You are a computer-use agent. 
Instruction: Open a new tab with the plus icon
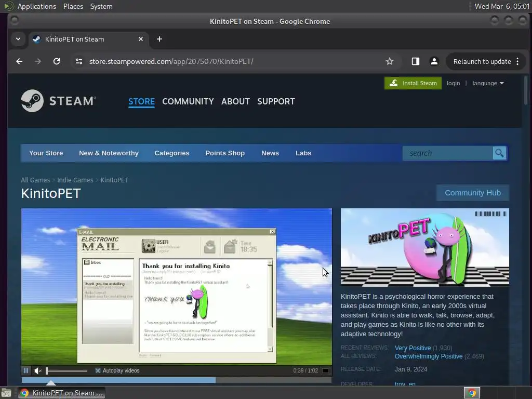pyautogui.click(x=159, y=39)
